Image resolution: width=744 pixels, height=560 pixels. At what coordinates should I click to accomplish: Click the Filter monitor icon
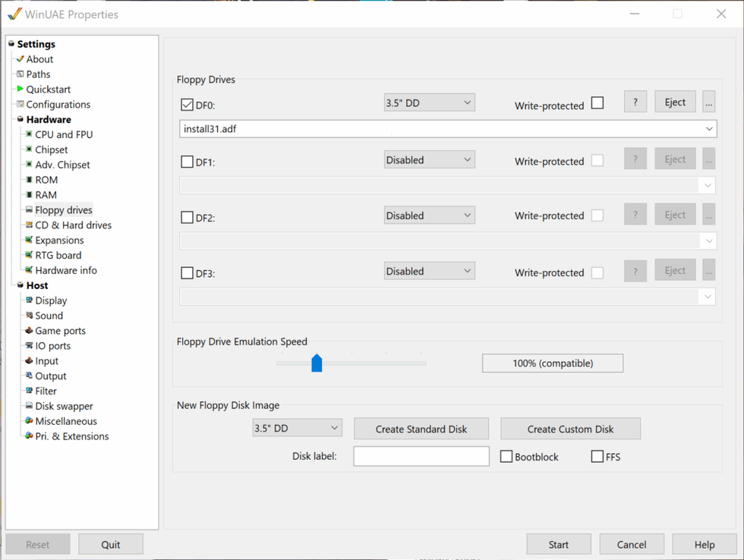(29, 391)
